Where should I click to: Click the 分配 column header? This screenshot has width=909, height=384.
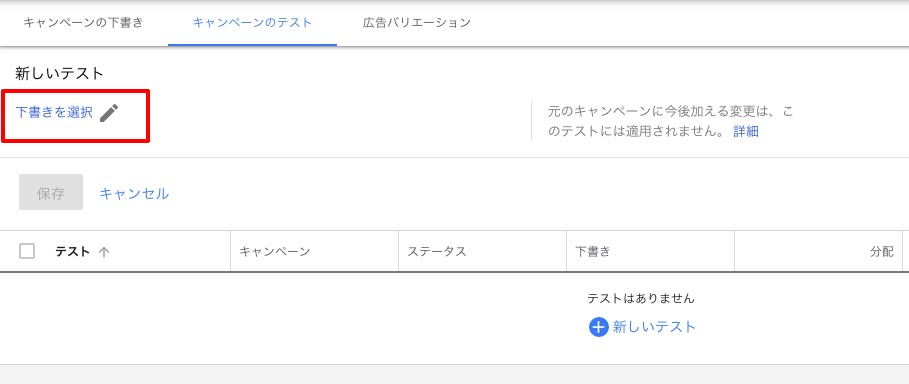coord(882,252)
